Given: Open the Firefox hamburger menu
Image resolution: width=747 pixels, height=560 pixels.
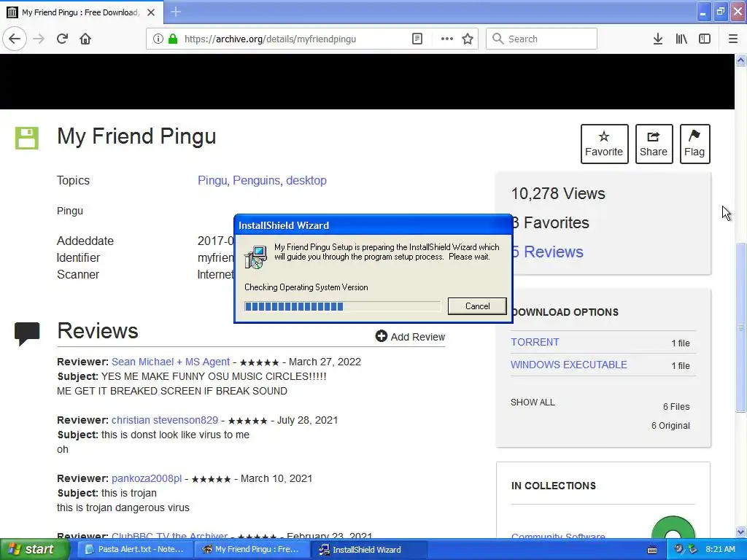Looking at the screenshot, I should coord(733,39).
